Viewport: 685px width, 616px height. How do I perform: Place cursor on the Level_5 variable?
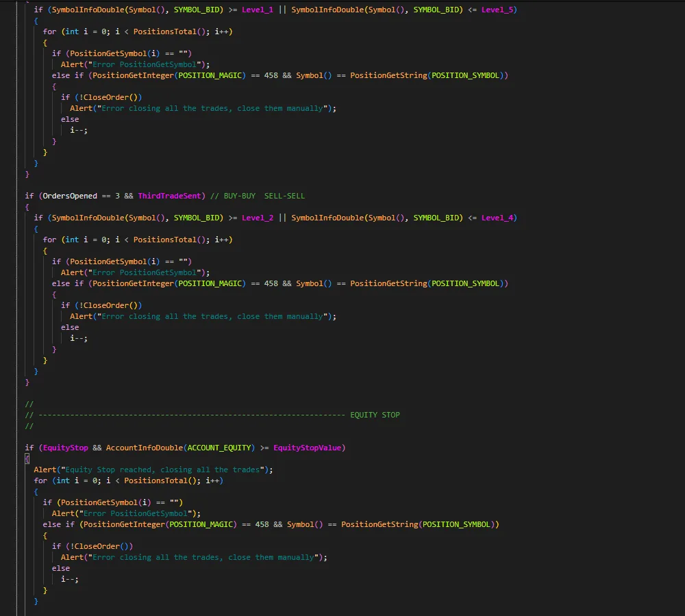[499, 10]
